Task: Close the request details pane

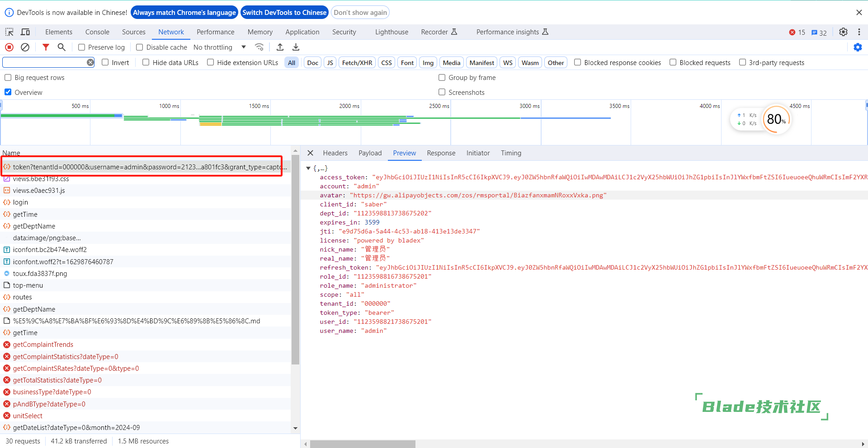Action: 310,153
